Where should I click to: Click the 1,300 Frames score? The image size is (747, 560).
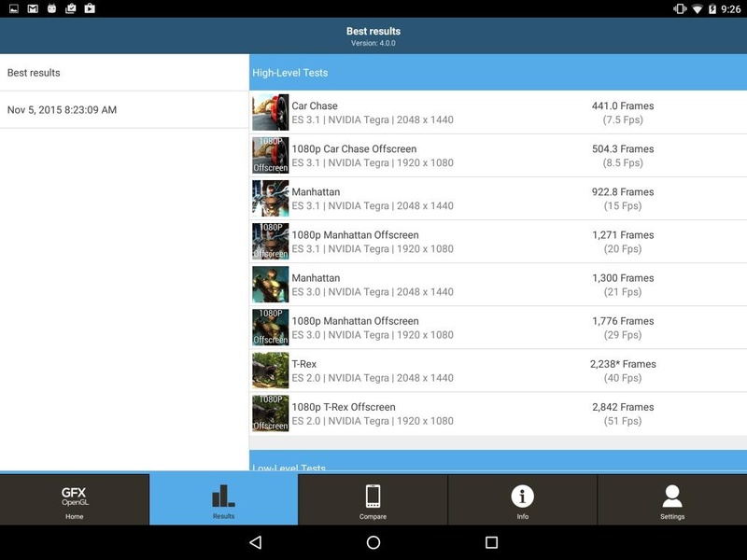(623, 278)
